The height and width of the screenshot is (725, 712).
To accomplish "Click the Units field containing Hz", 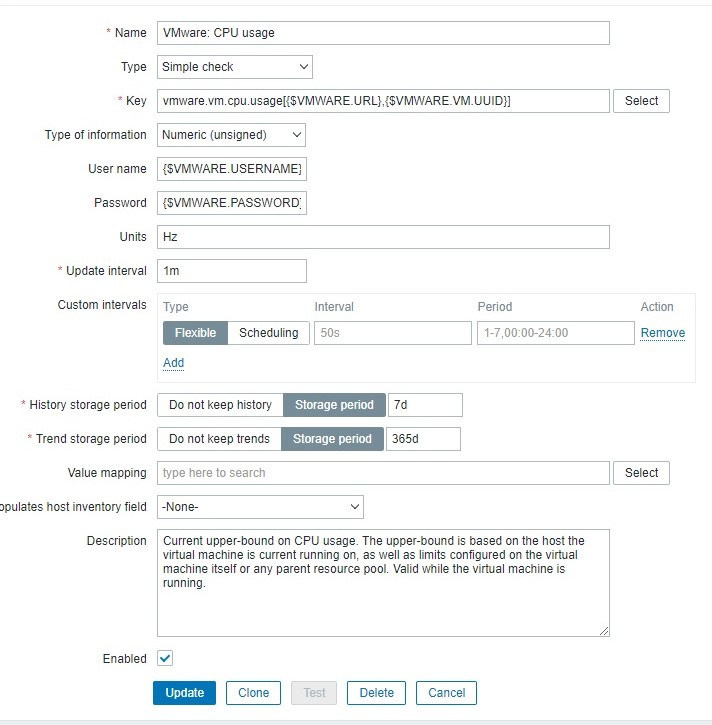I will (x=383, y=237).
